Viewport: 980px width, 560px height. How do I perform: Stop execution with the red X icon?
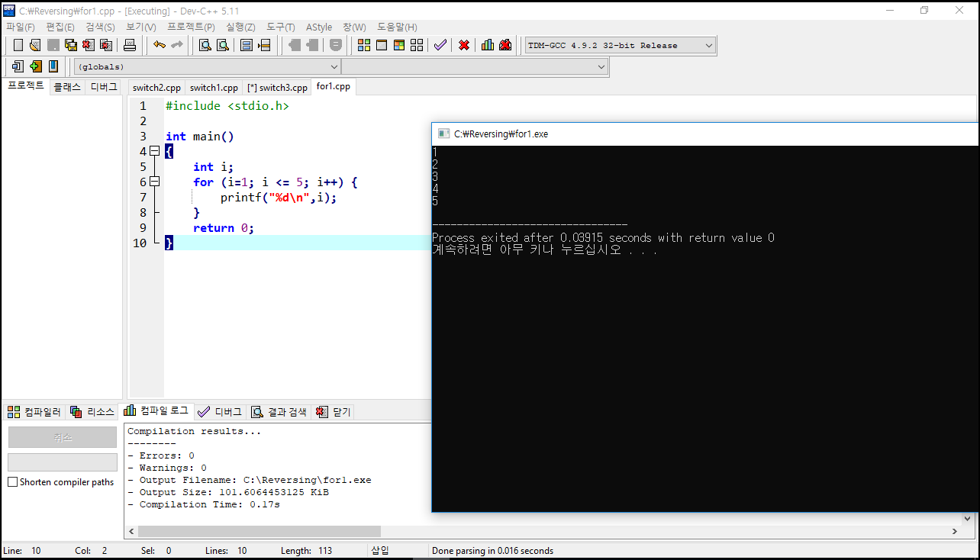coord(464,45)
